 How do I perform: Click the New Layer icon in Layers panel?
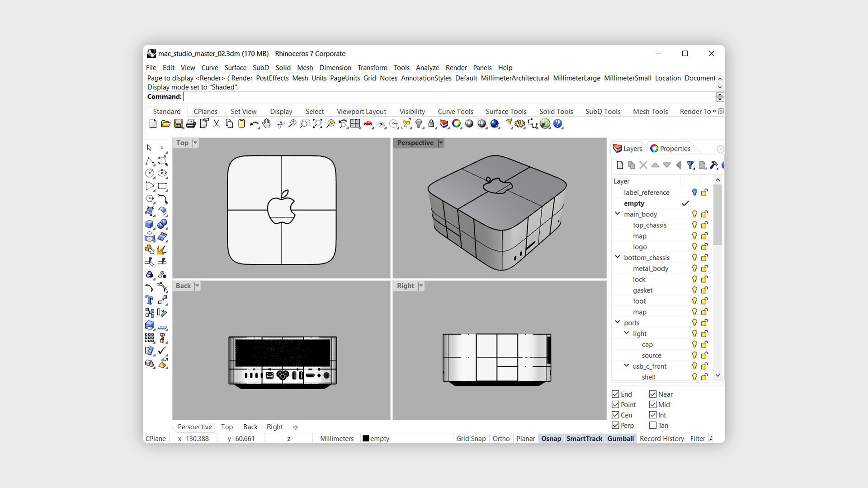(x=620, y=165)
